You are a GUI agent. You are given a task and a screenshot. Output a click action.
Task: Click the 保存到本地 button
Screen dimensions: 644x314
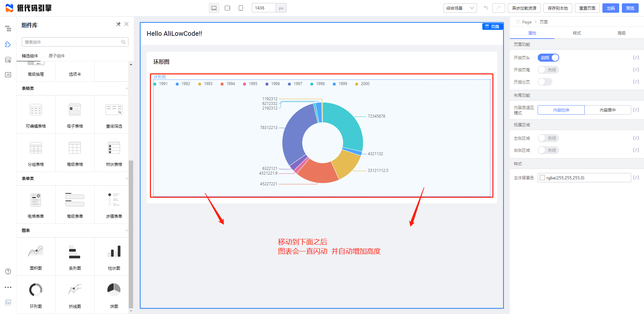click(x=558, y=8)
